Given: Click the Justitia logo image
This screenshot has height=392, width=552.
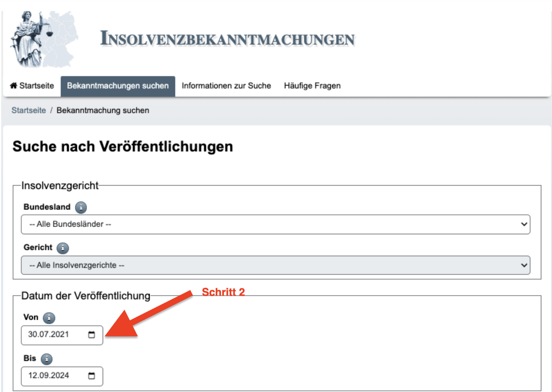Looking at the screenshot, I should (44, 39).
